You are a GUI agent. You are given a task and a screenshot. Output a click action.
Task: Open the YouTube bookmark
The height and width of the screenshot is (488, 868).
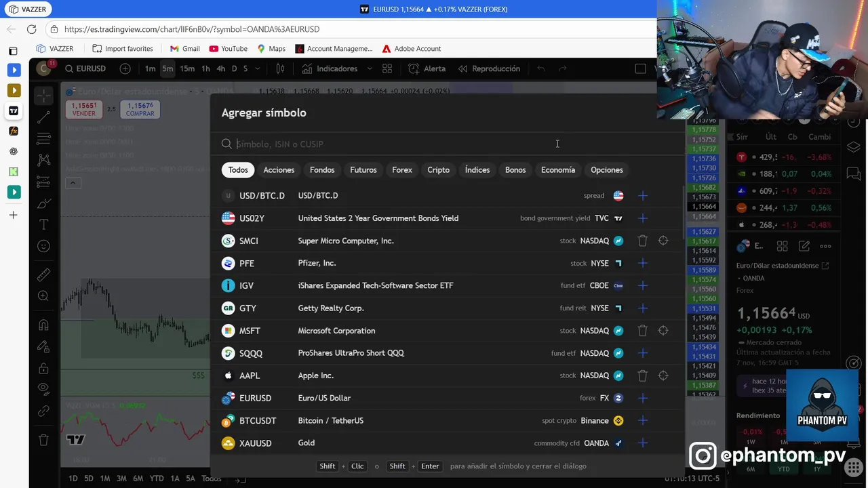coord(229,49)
